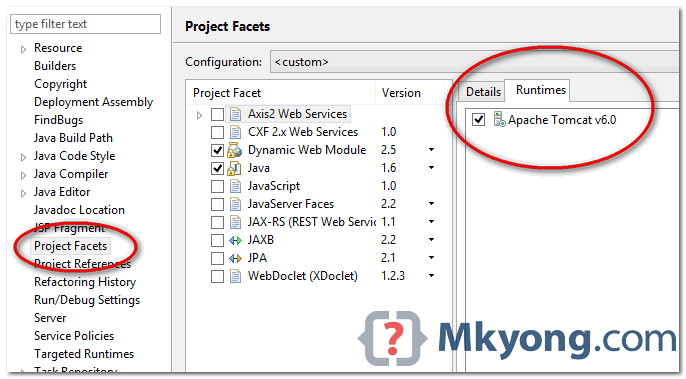The width and height of the screenshot is (686, 379).
Task: Click the WebDoclet (XDoclet) document icon
Action: (x=235, y=276)
